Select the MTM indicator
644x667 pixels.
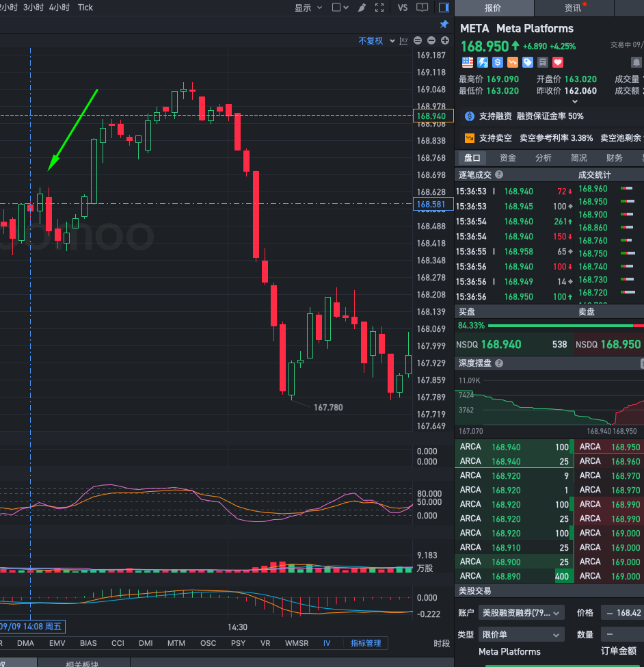pos(176,643)
